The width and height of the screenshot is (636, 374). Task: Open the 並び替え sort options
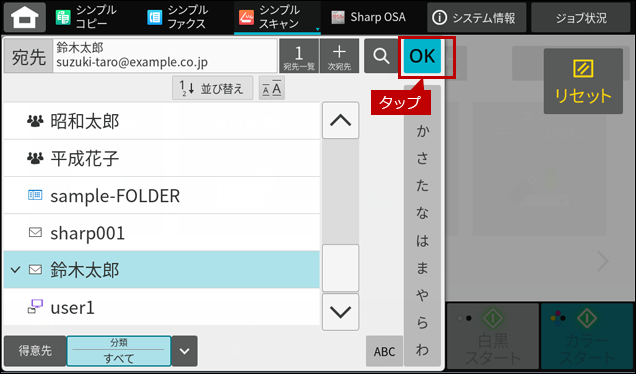[x=213, y=88]
